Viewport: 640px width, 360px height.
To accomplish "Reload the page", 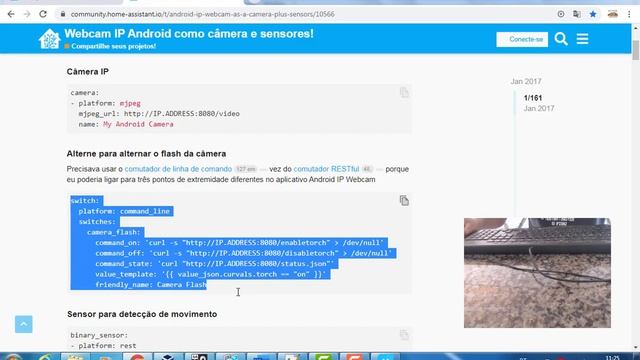I will [x=43, y=14].
